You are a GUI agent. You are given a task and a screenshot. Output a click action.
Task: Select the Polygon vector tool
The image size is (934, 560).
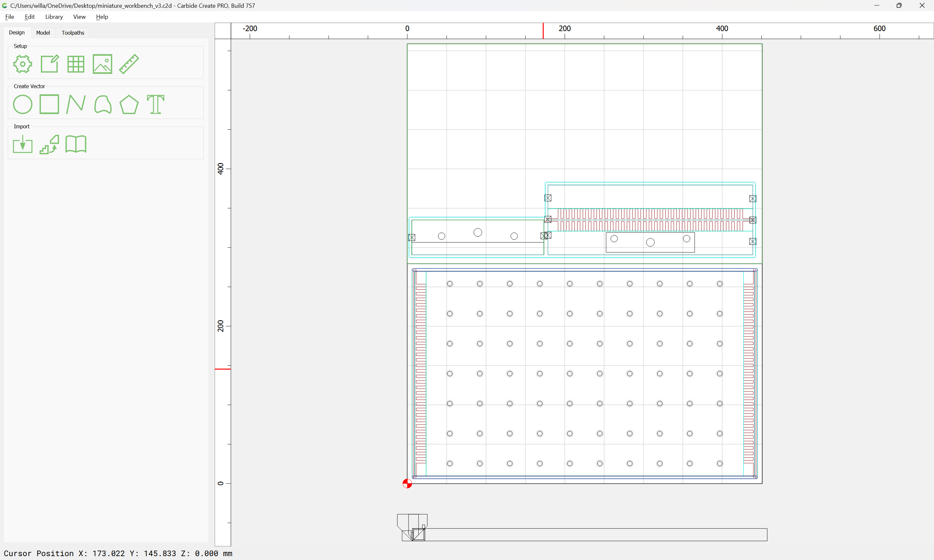pos(129,105)
